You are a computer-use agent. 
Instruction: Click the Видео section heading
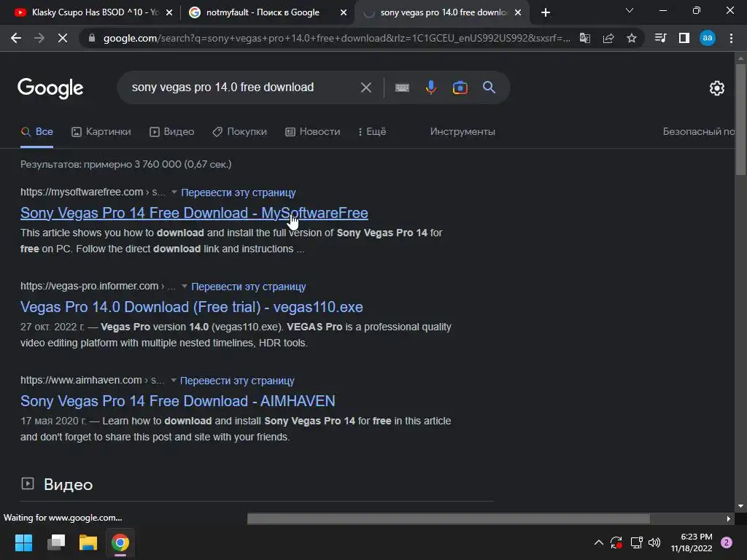click(68, 485)
